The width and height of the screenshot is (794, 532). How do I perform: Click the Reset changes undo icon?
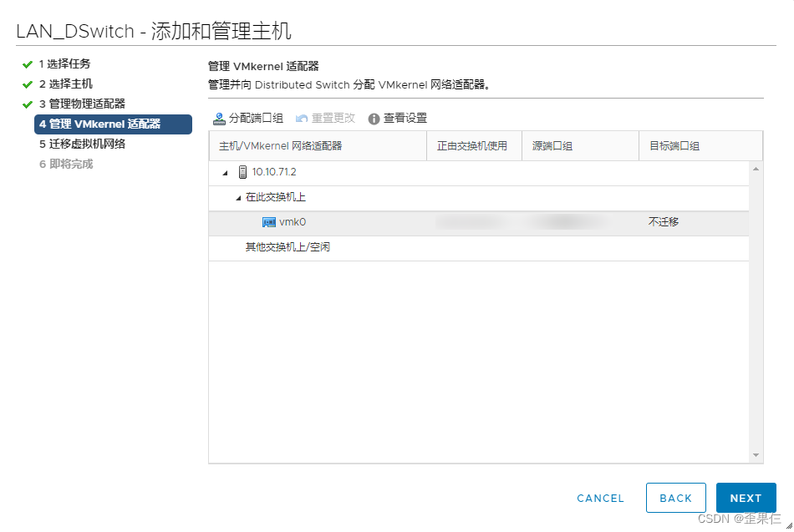click(x=302, y=119)
